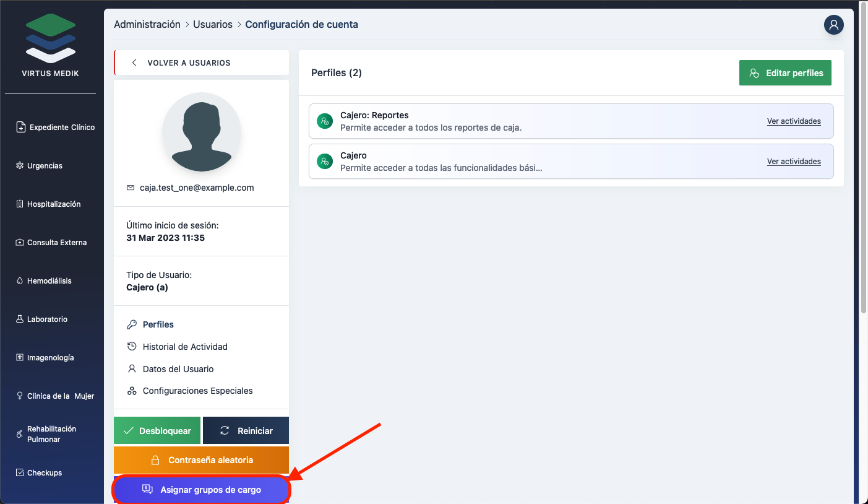This screenshot has height=504, width=868.
Task: Click the green Desbloquear button
Action: [x=157, y=431]
